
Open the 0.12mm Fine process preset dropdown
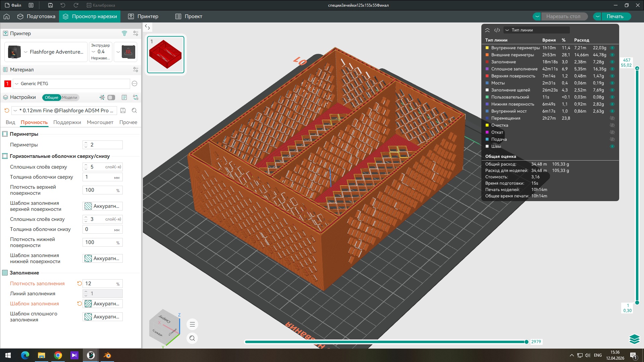click(64, 110)
